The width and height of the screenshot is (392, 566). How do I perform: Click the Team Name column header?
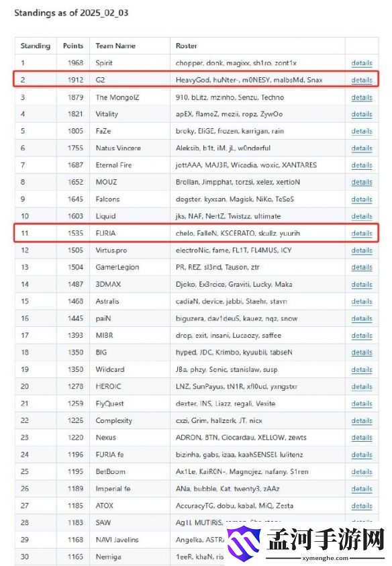(115, 46)
